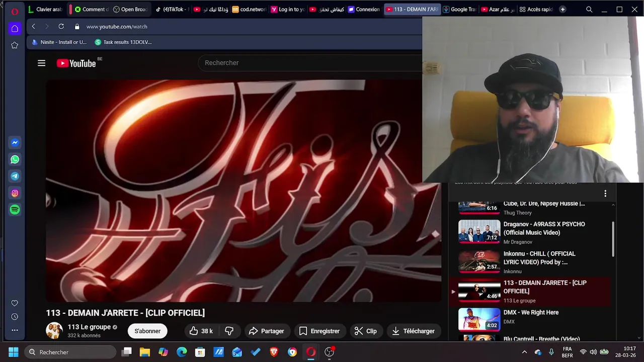Open Instagram in the Opera sidebar

coord(15,193)
